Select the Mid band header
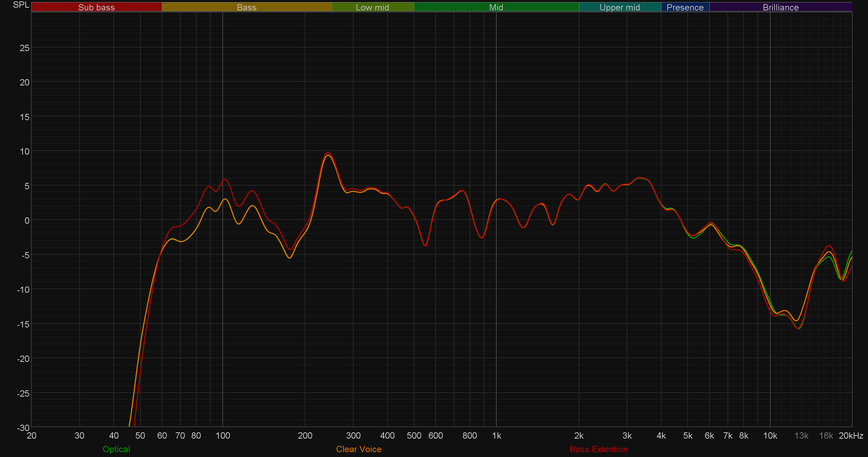 click(x=496, y=7)
